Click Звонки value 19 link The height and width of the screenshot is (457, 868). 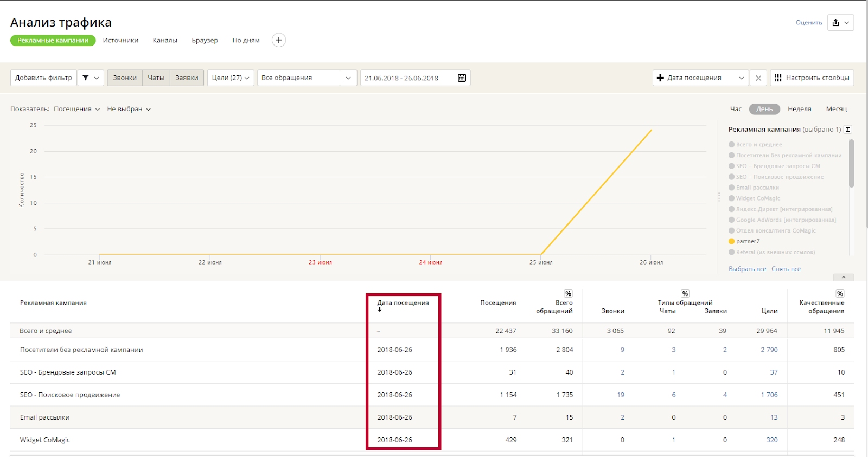[x=621, y=395]
